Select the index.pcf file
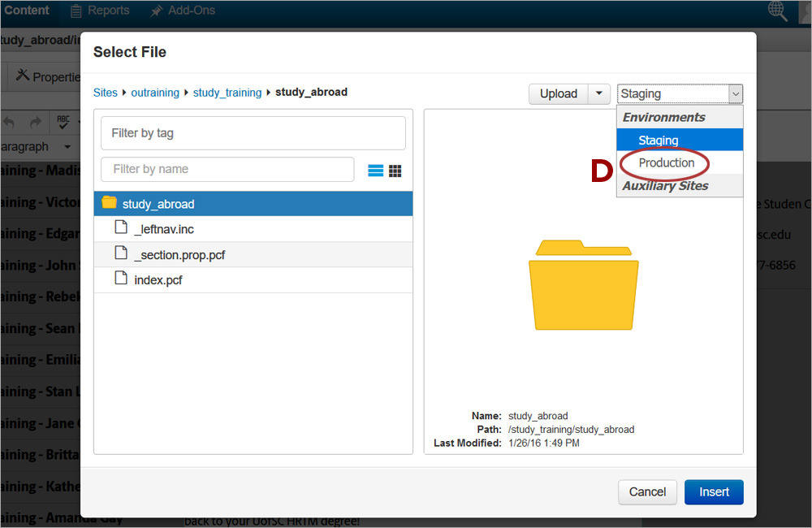The width and height of the screenshot is (812, 528). (x=253, y=279)
